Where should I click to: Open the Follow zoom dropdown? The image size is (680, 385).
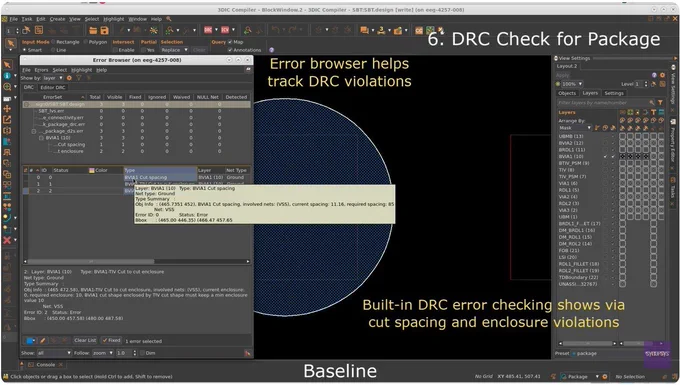pos(103,353)
